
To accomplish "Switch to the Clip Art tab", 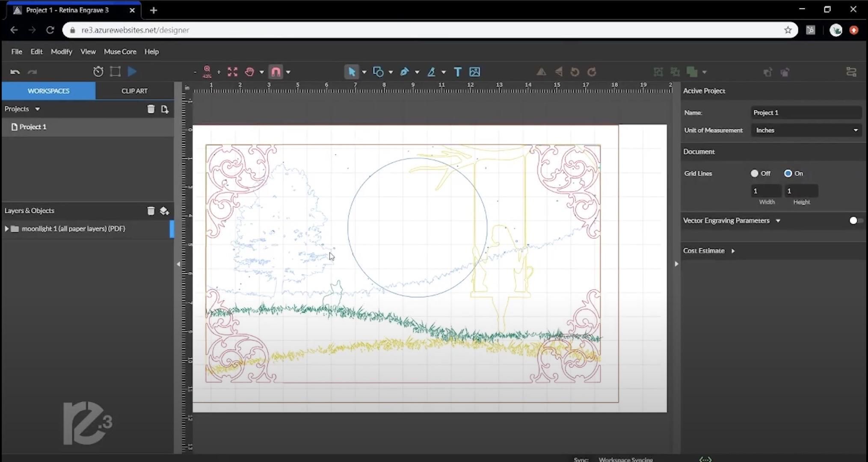I will point(134,91).
